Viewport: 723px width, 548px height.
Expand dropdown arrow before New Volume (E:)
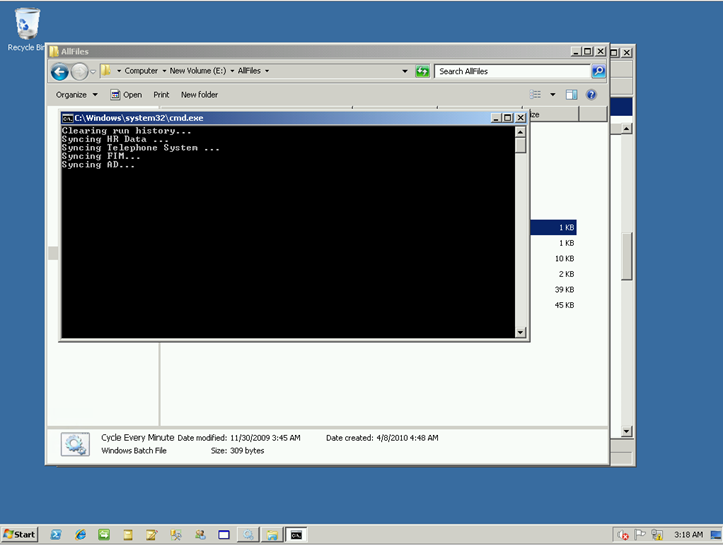coord(164,71)
